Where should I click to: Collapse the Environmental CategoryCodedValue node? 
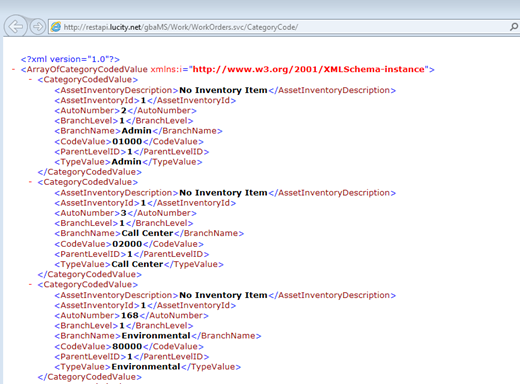pos(30,284)
